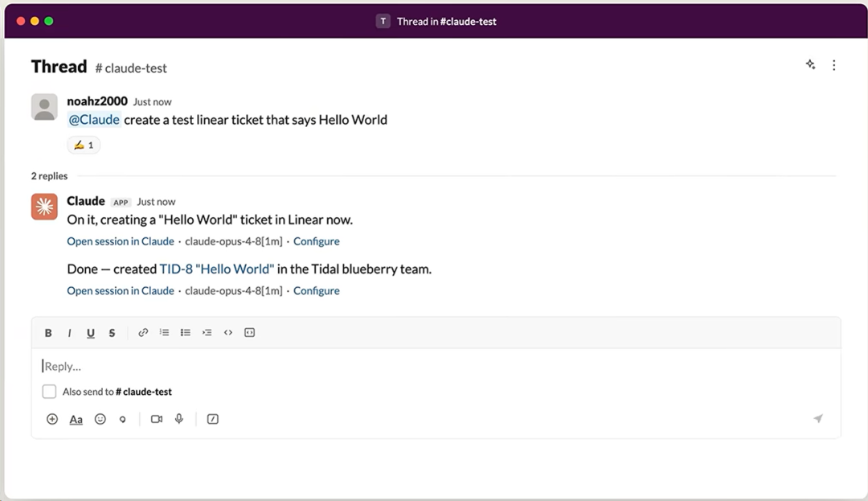Click the Reply message input field
The image size is (868, 501).
click(x=436, y=366)
